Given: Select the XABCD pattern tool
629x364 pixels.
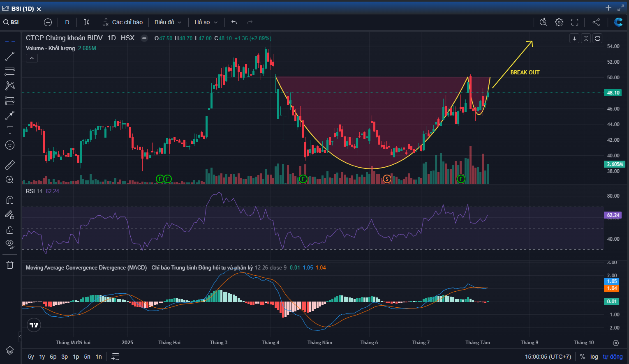Looking at the screenshot, I should pyautogui.click(x=10, y=86).
